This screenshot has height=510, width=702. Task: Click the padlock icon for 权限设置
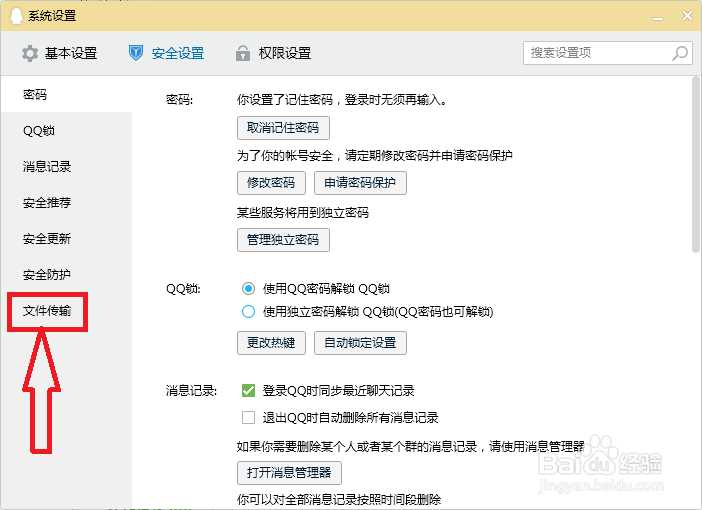pyautogui.click(x=243, y=53)
